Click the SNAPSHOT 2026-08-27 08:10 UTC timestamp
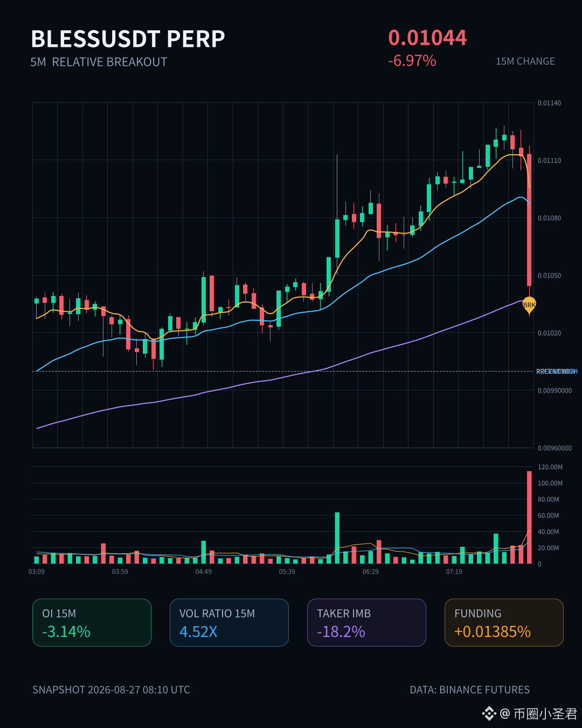 (x=111, y=690)
